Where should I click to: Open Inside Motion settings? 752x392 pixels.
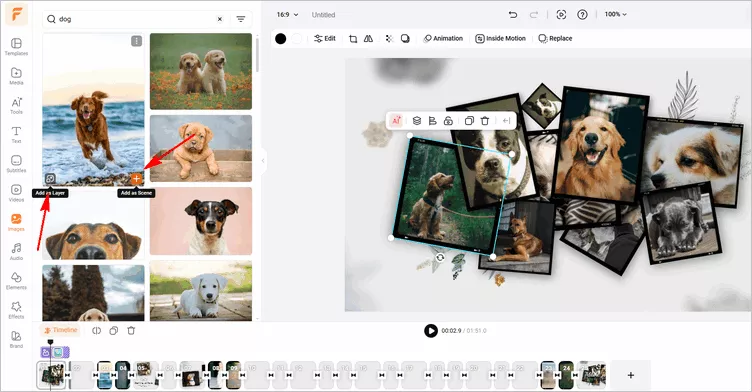(x=500, y=39)
